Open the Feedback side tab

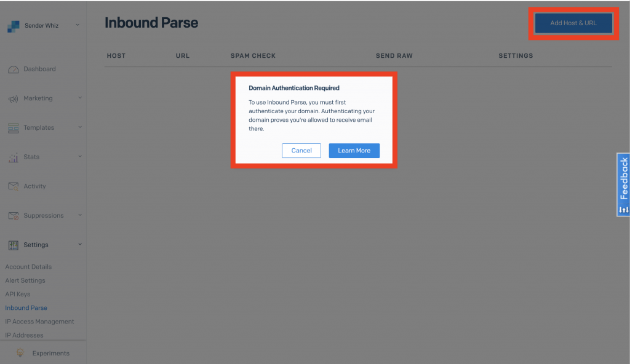coord(623,184)
